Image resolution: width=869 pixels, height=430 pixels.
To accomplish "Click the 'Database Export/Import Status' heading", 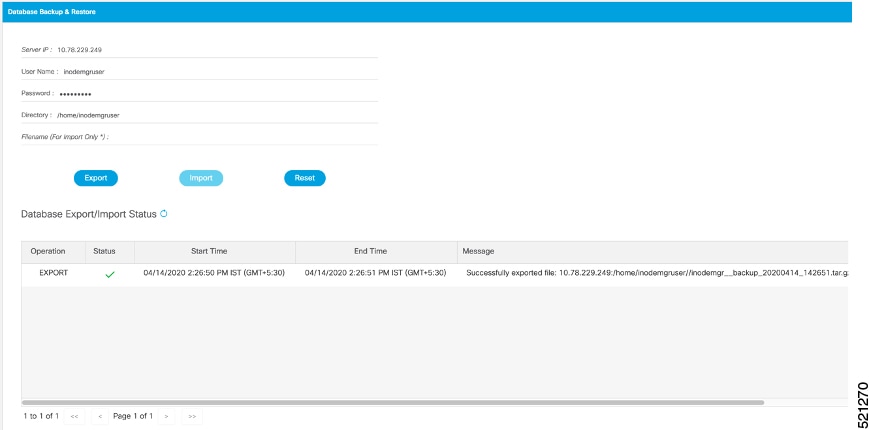I will pyautogui.click(x=89, y=214).
